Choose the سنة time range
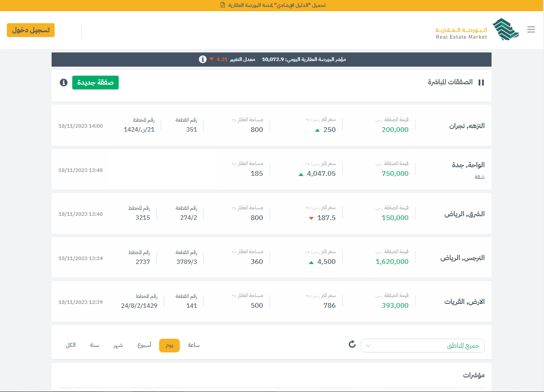 tap(95, 345)
